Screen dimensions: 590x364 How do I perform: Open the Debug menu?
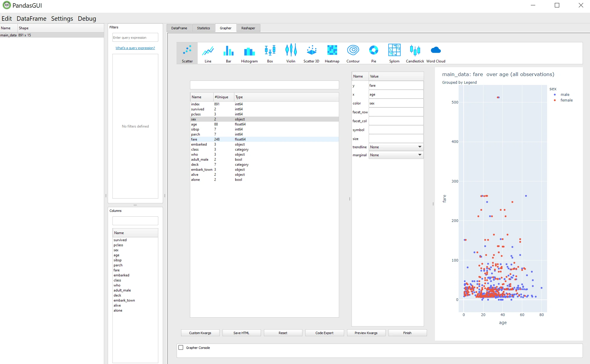tap(87, 19)
